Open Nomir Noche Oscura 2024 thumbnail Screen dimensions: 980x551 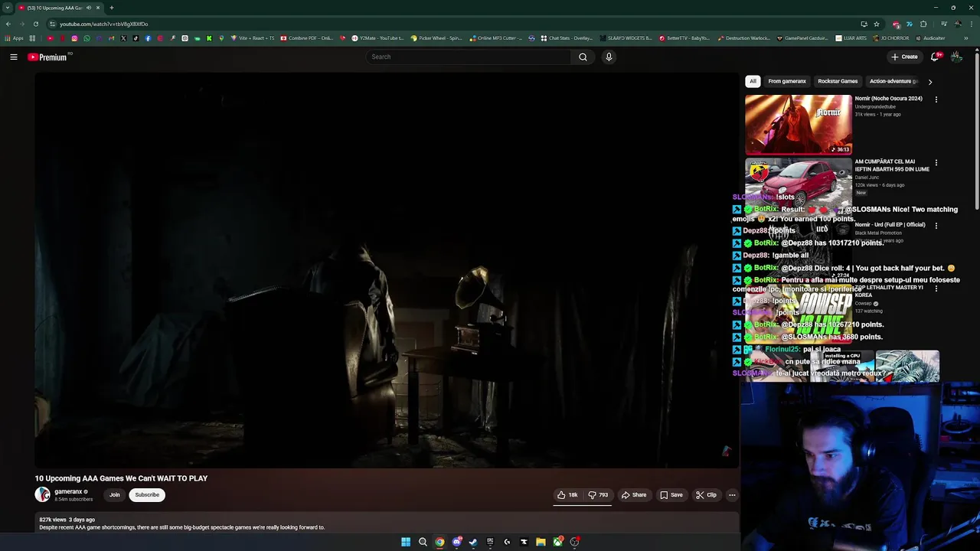pyautogui.click(x=799, y=124)
